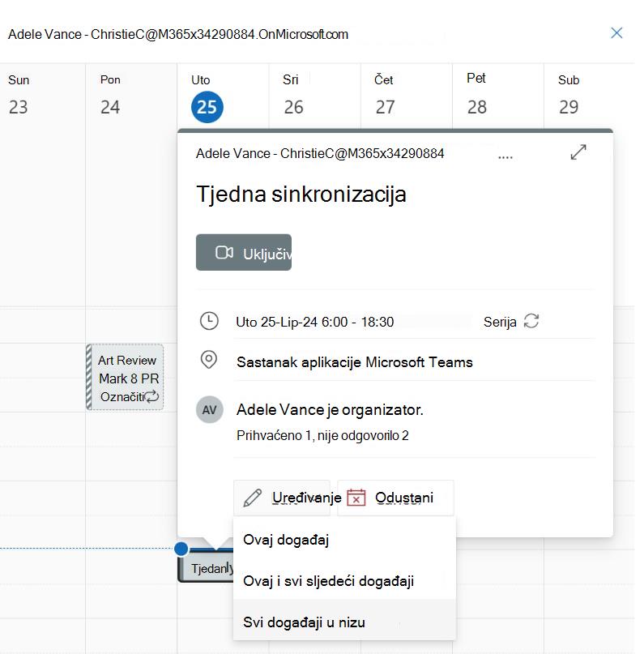Select Tuesday 25 in the week header
The image size is (644, 654).
(207, 107)
